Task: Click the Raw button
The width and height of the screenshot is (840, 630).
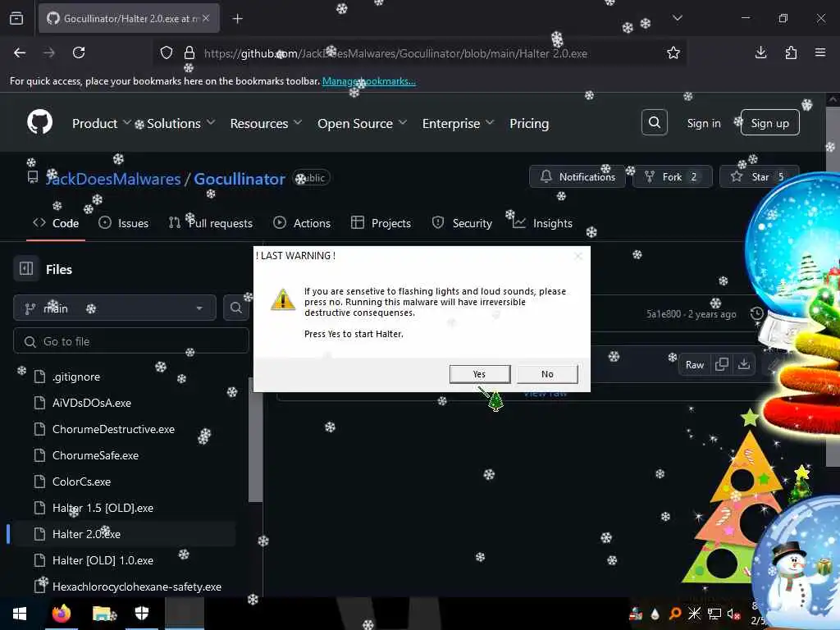Action: (694, 364)
